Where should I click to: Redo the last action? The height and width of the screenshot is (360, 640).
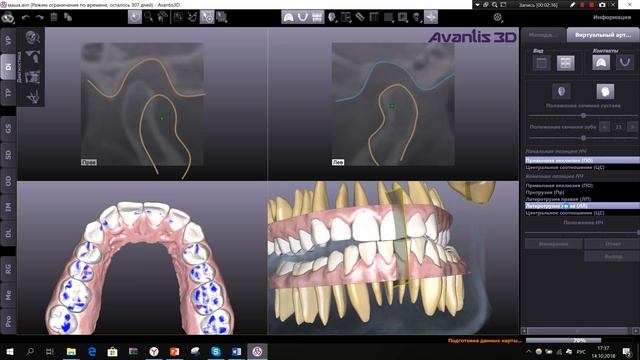[40, 18]
